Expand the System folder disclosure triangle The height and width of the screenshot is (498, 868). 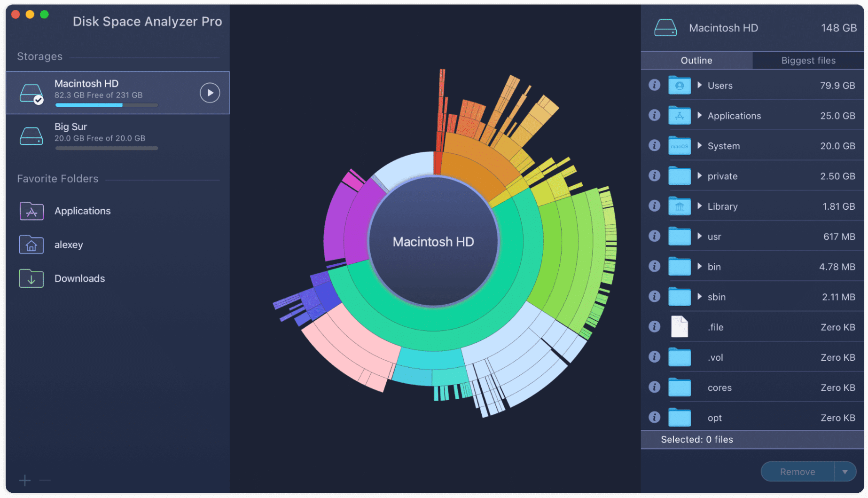pyautogui.click(x=700, y=145)
